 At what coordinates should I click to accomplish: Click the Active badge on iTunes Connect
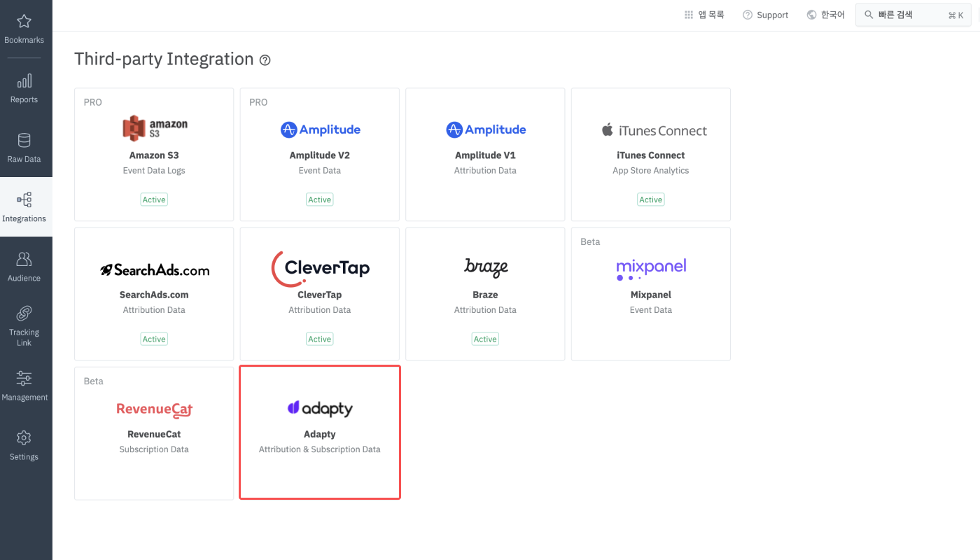[651, 199]
